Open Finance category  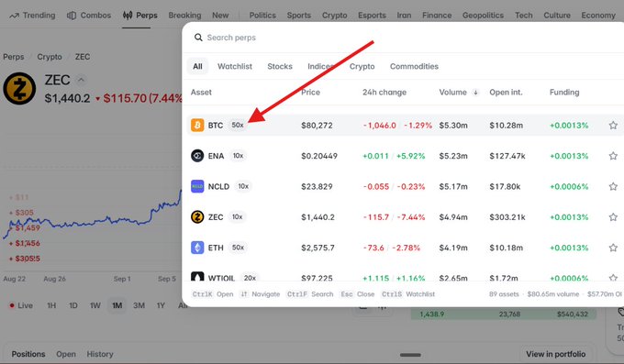pyautogui.click(x=437, y=16)
